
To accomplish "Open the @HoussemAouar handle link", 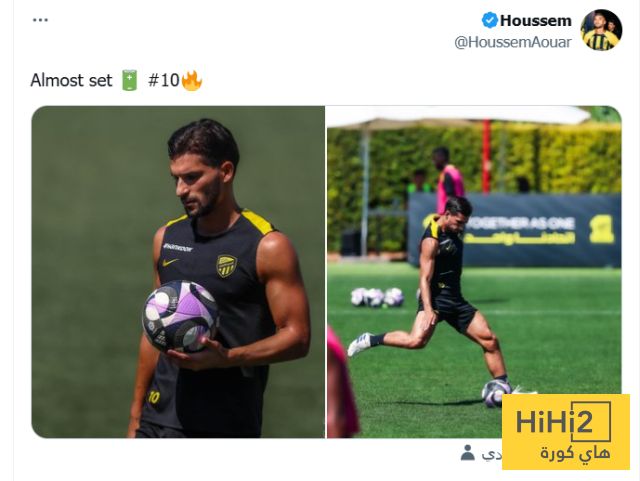I will (x=513, y=42).
